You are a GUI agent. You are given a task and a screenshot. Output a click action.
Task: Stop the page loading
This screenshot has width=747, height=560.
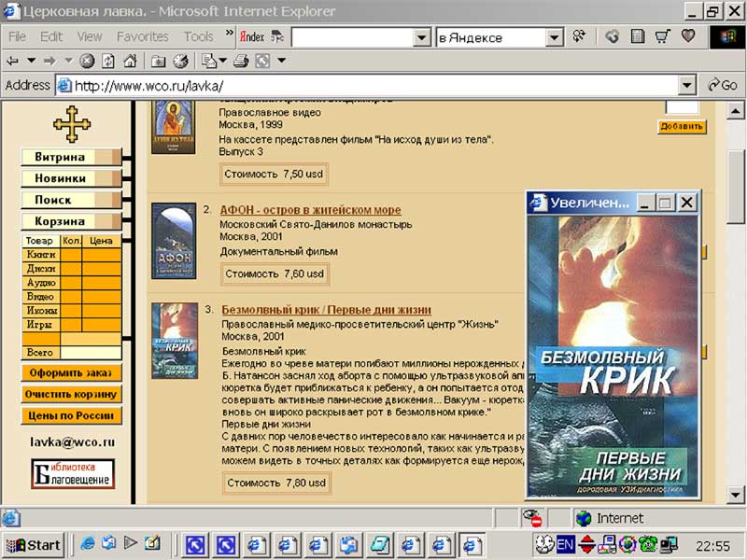tap(87, 61)
